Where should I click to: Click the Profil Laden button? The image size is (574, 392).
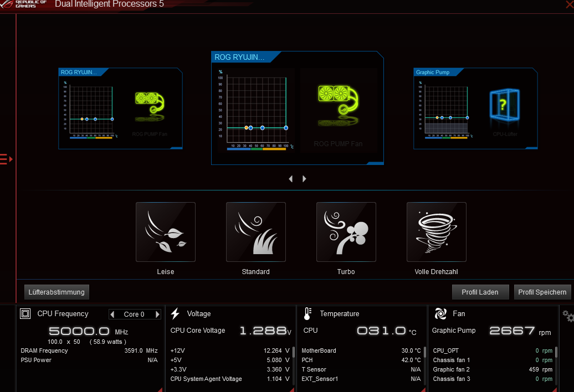[x=480, y=292]
